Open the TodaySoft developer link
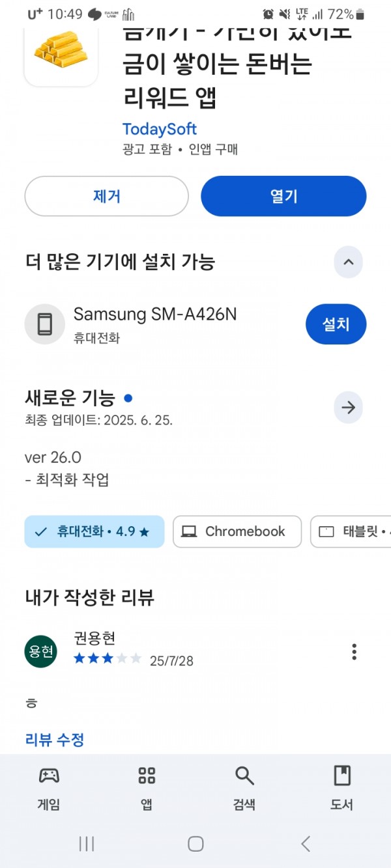 point(160,129)
